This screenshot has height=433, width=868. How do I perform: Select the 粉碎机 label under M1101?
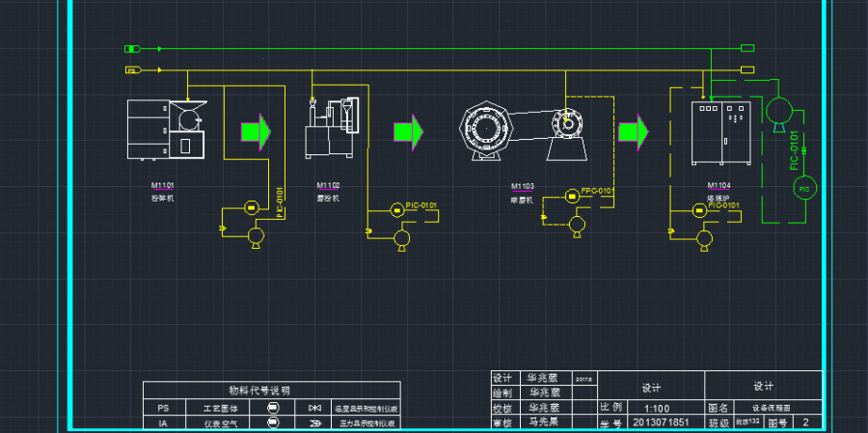point(163,198)
